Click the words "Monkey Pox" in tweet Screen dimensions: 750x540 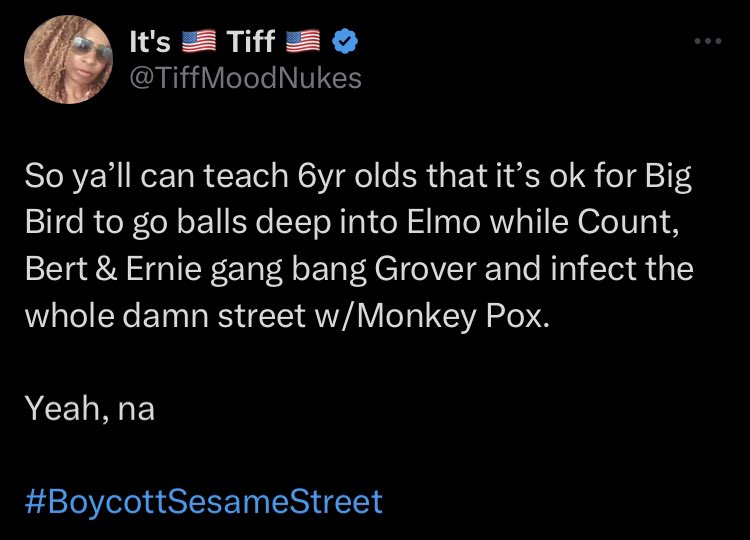coord(452,316)
